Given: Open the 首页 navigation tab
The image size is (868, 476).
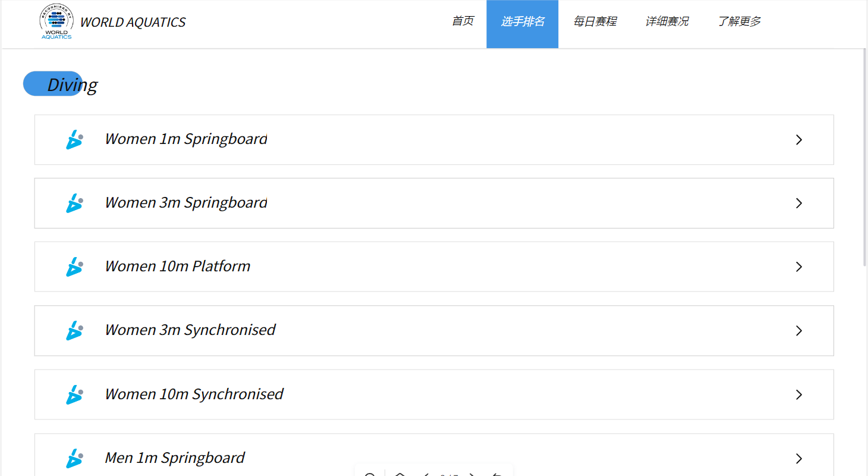Looking at the screenshot, I should (463, 21).
